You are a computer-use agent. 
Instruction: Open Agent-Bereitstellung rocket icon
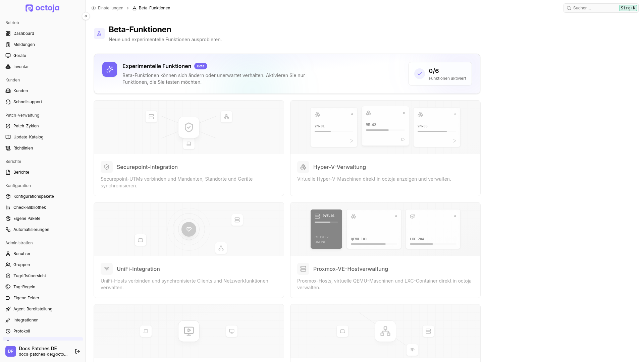coord(8,309)
